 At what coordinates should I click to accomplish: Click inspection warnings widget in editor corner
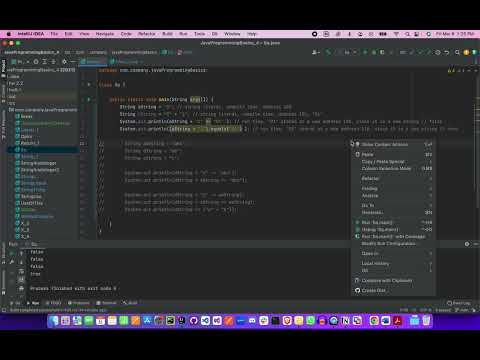click(454, 70)
